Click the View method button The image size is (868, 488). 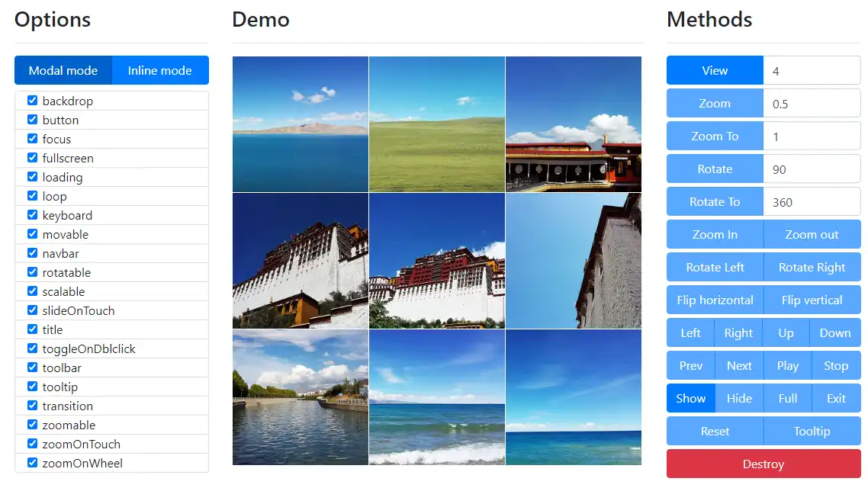(715, 70)
